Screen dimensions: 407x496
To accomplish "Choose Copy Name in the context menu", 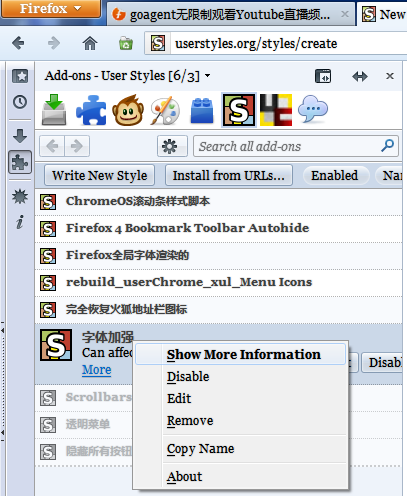I will (240, 448).
